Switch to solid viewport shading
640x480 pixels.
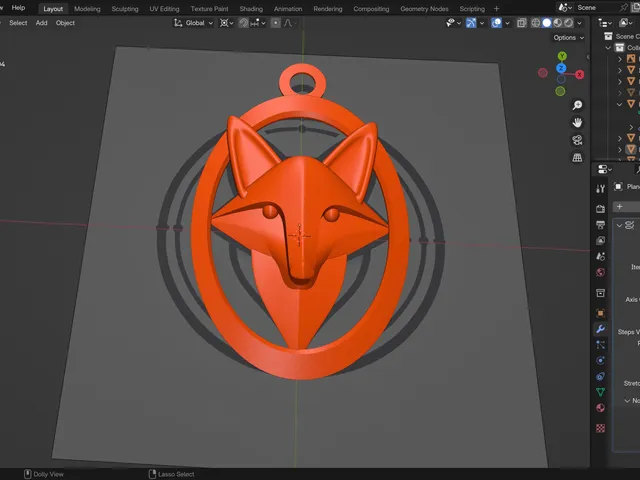(x=547, y=23)
